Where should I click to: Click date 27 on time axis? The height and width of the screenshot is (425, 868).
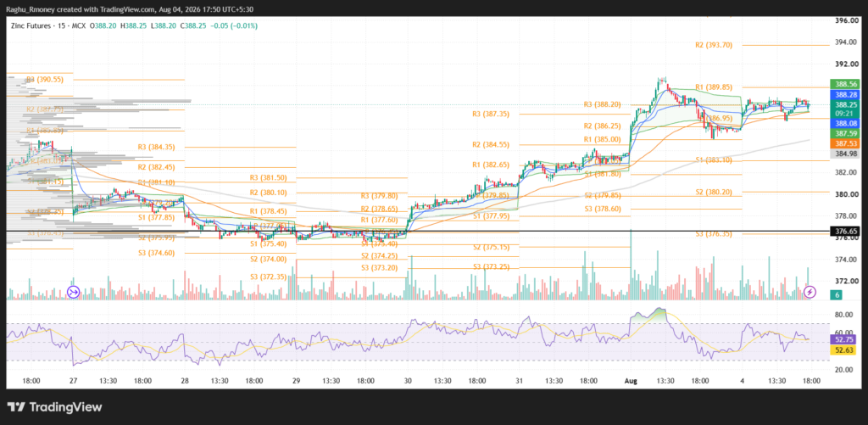tap(74, 381)
